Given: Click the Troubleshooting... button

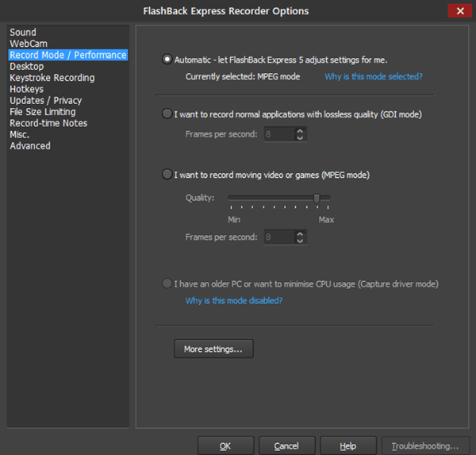Looking at the screenshot, I should point(425,446).
